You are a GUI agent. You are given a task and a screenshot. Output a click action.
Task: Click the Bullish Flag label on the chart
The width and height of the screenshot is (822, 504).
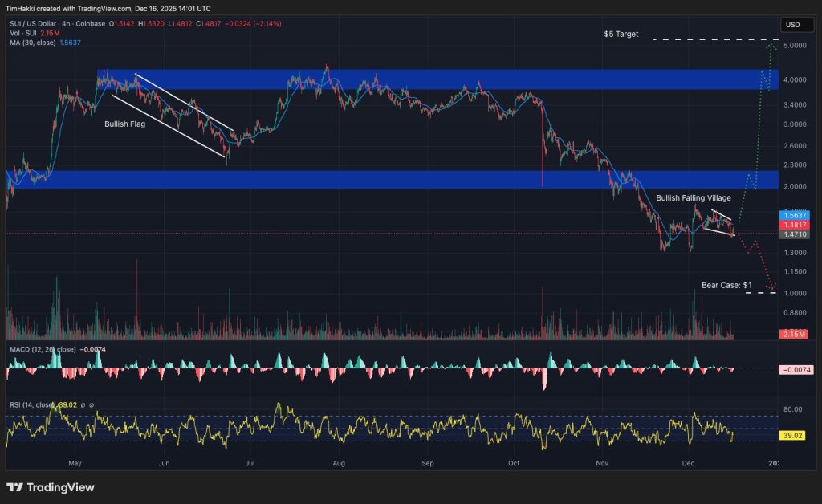tap(124, 124)
